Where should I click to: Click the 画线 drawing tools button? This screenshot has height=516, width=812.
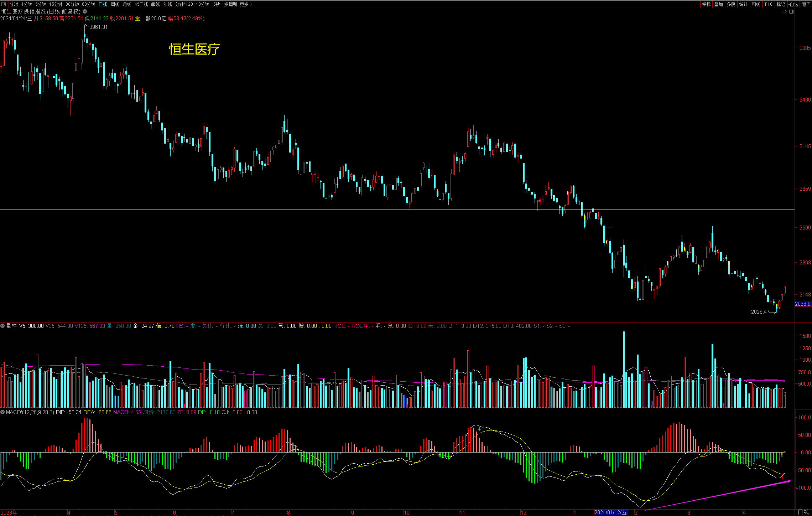click(756, 4)
